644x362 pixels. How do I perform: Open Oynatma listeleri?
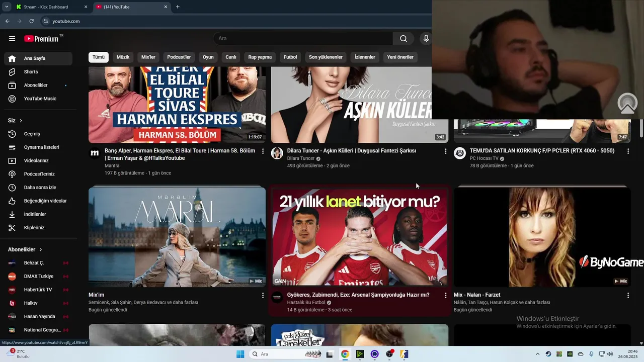pos(38,147)
